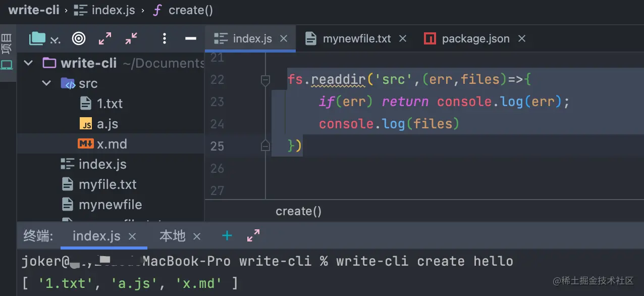Select the src folder in the tree
This screenshot has width=644, height=296.
click(x=88, y=83)
